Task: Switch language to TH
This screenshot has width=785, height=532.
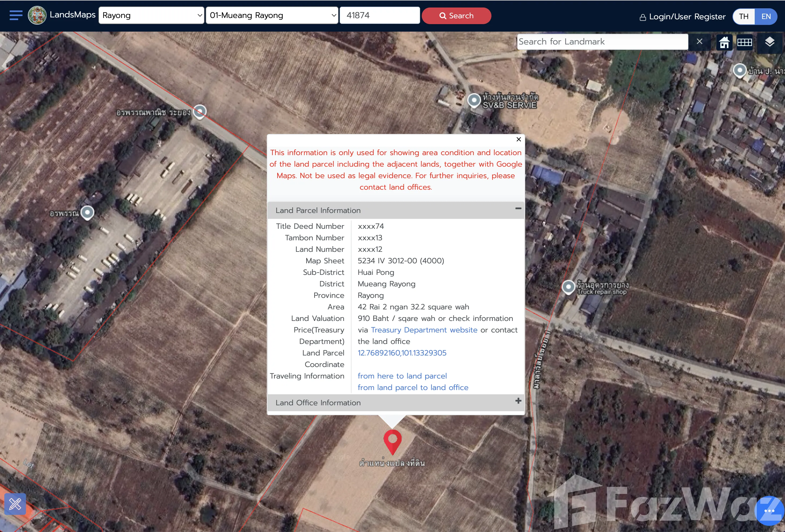Action: tap(744, 16)
